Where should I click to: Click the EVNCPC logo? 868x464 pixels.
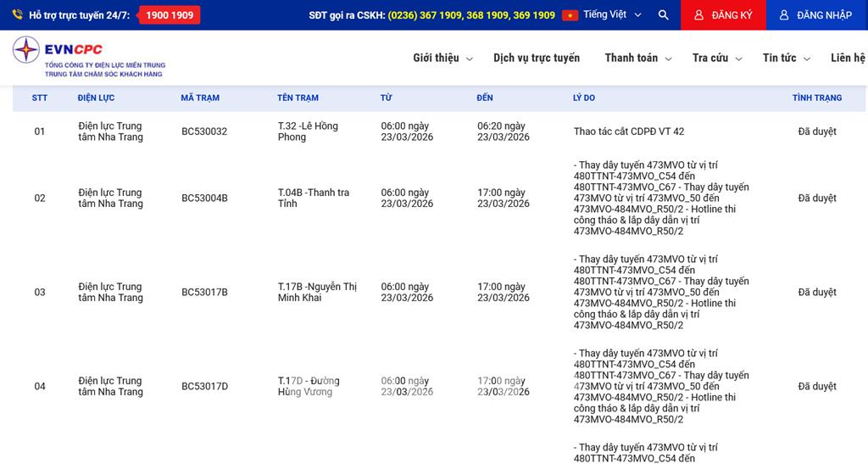pyautogui.click(x=88, y=57)
